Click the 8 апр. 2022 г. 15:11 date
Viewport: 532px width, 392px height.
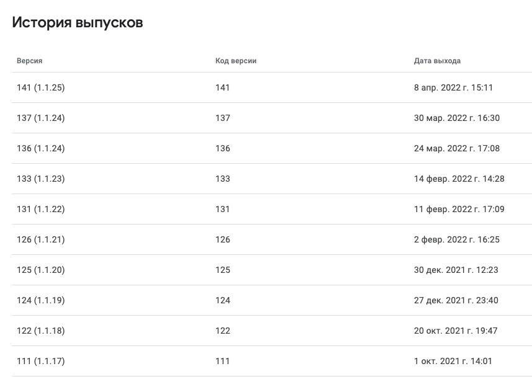[x=453, y=87]
